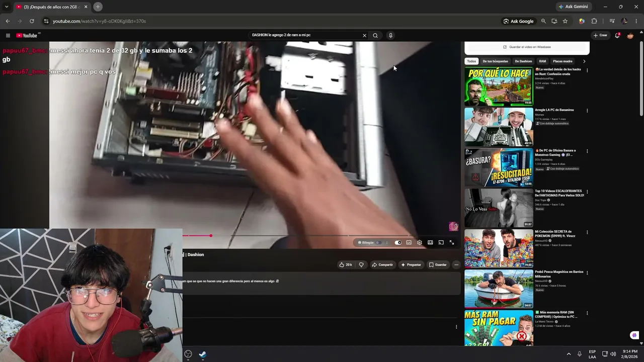The image size is (644, 362).
Task: Enter fullscreen video mode
Action: click(452, 242)
